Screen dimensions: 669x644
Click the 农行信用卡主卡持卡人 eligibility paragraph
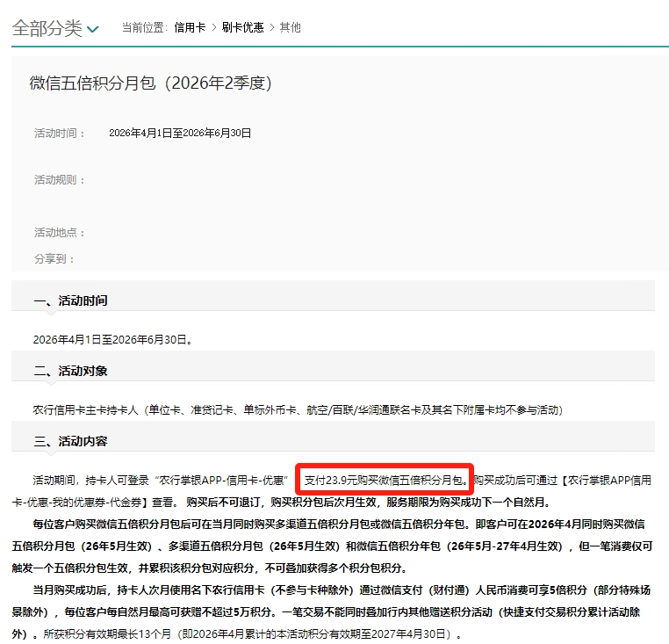click(297, 409)
